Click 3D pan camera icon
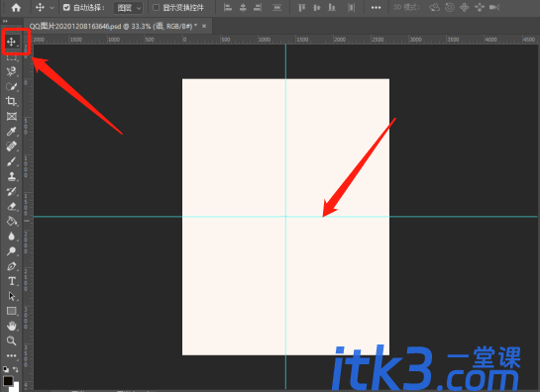 tap(465, 7)
